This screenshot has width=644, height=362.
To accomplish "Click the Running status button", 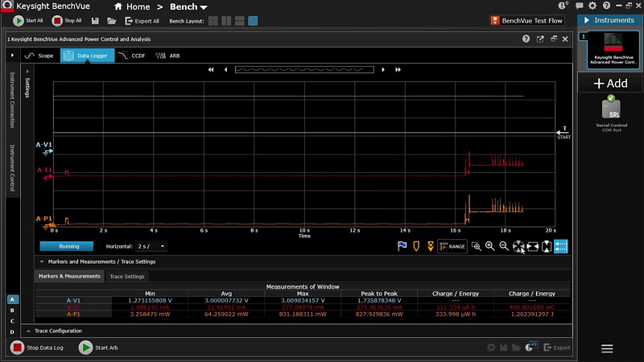I will [x=67, y=246].
